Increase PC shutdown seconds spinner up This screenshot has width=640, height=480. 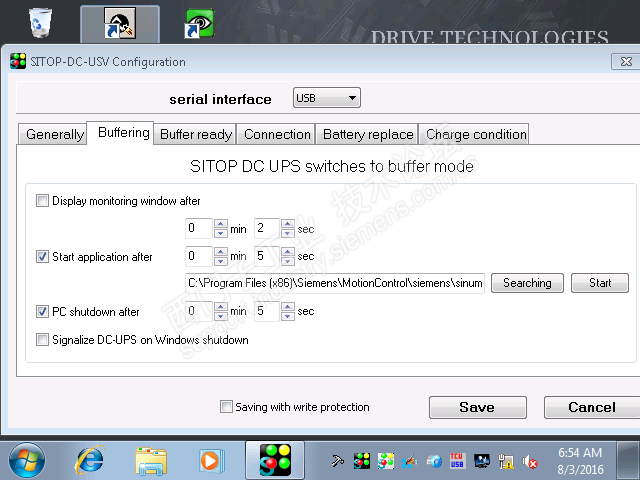coord(288,307)
